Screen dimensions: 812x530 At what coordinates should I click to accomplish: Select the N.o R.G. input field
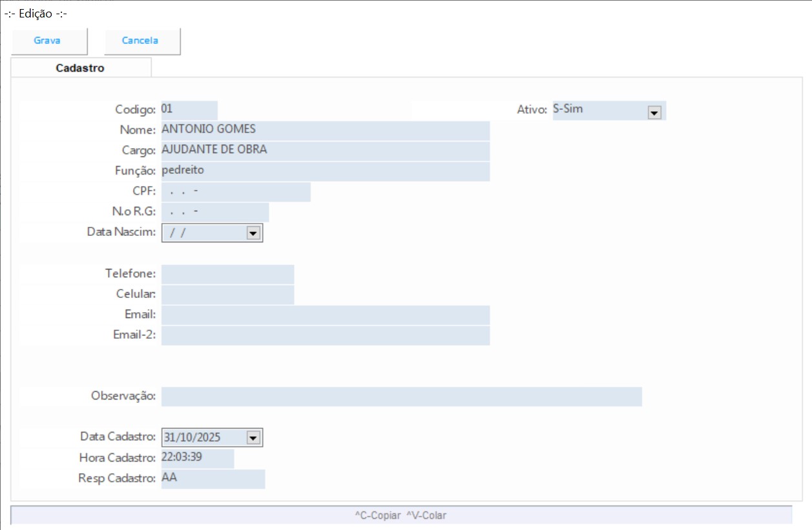(x=215, y=213)
